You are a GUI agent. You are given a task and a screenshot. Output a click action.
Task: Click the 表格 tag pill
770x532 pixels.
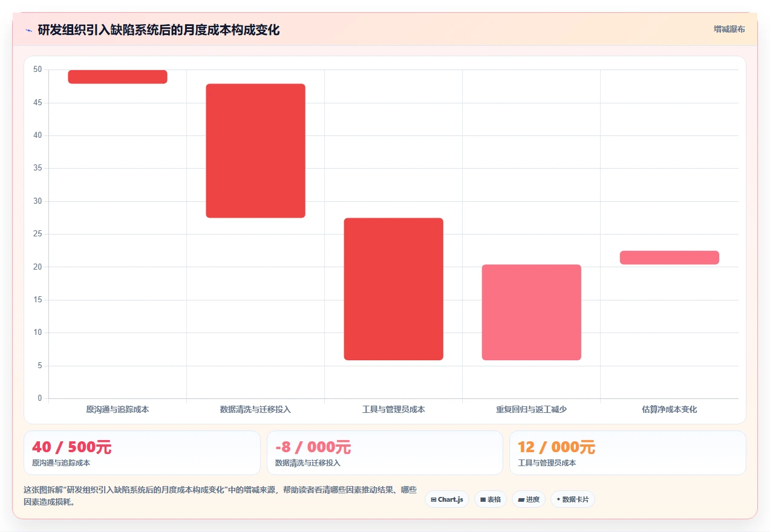(491, 499)
